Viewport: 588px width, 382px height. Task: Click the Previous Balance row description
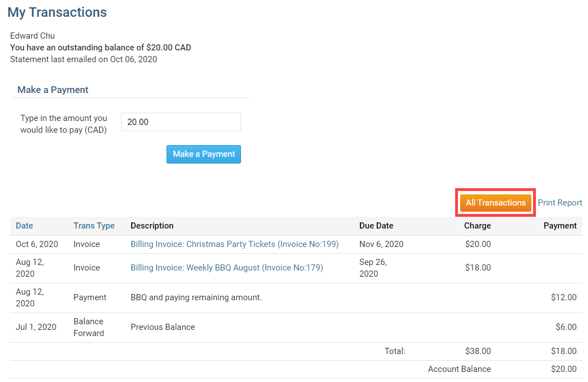(x=163, y=327)
